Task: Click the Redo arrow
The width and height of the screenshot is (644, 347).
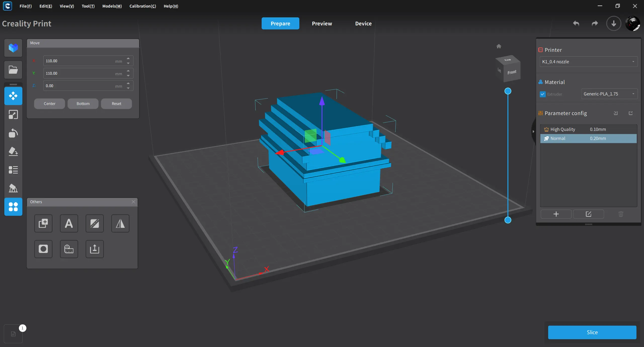Action: coord(595,23)
